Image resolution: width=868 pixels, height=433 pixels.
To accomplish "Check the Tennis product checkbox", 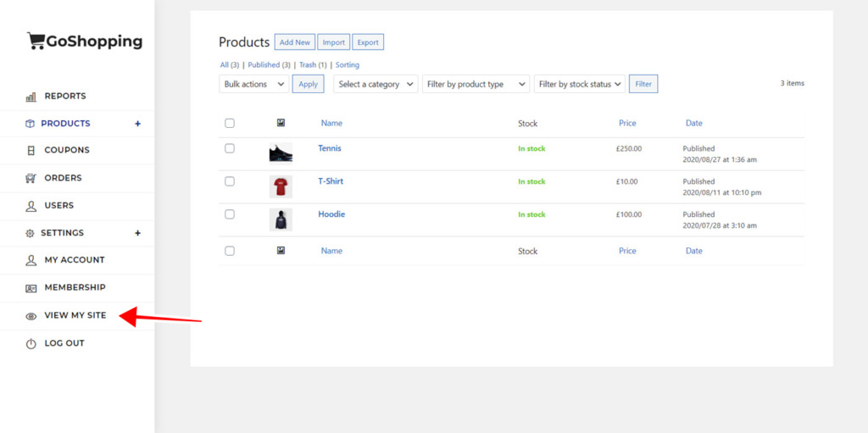I will pyautogui.click(x=230, y=148).
